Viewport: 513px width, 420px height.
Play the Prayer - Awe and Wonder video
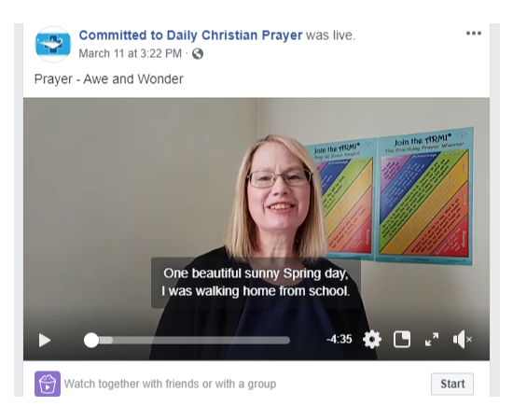pyautogui.click(x=45, y=340)
